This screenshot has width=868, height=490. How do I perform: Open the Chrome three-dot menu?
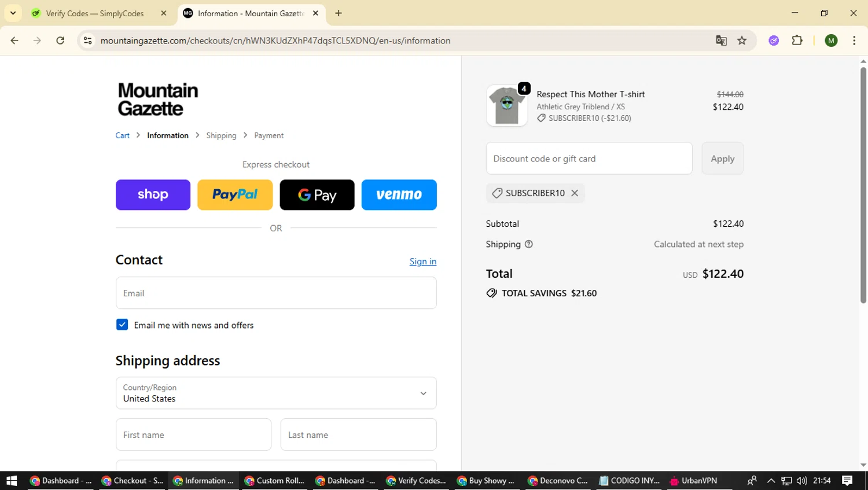[854, 40]
